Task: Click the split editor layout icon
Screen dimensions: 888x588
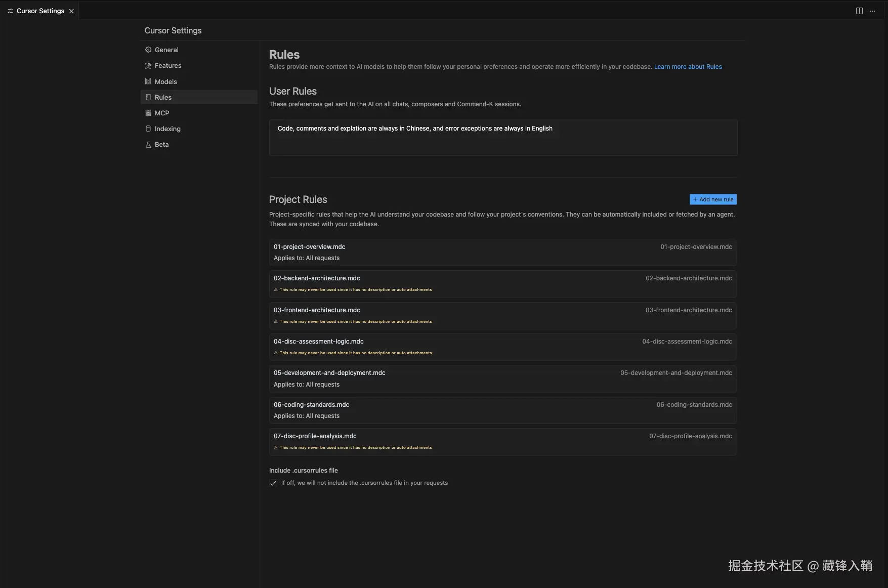Action: [x=859, y=11]
